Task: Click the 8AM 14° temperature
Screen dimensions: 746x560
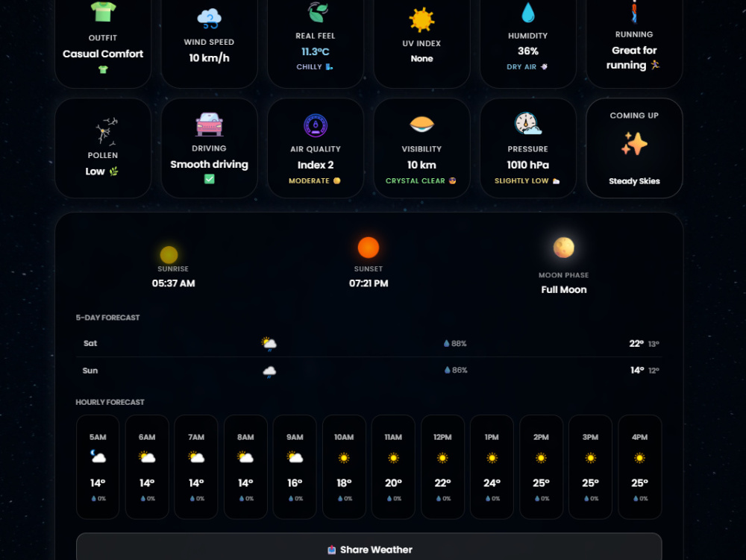Action: 245,483
